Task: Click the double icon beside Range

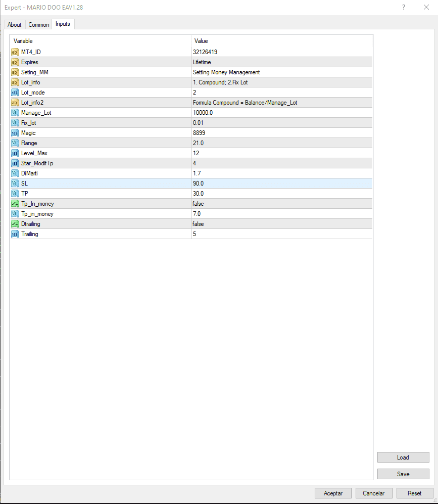Action: pyautogui.click(x=15, y=143)
